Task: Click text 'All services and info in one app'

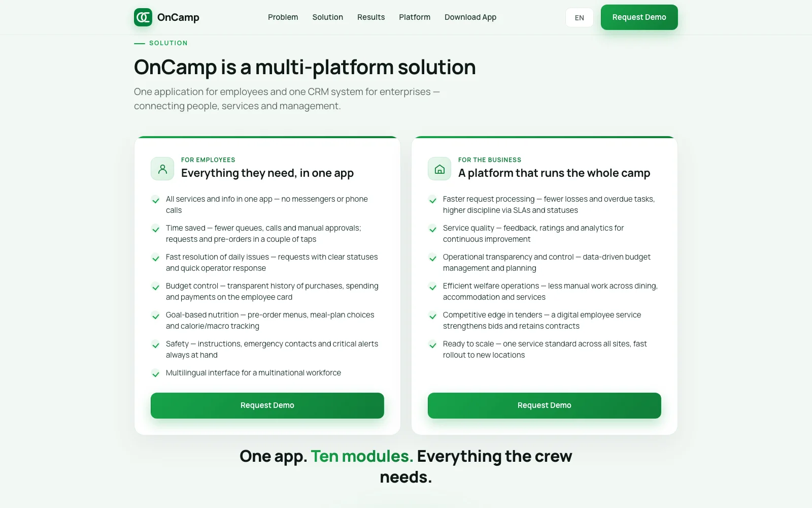Action: (267, 205)
